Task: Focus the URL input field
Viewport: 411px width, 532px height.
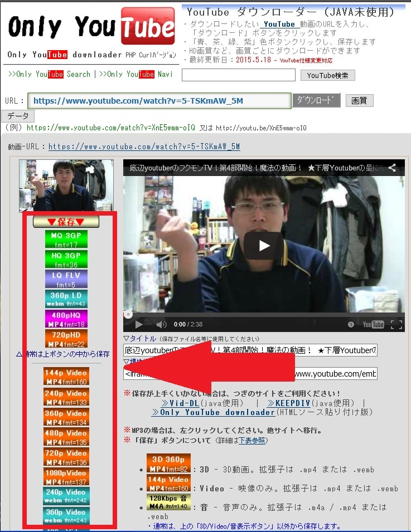Action: click(x=159, y=101)
